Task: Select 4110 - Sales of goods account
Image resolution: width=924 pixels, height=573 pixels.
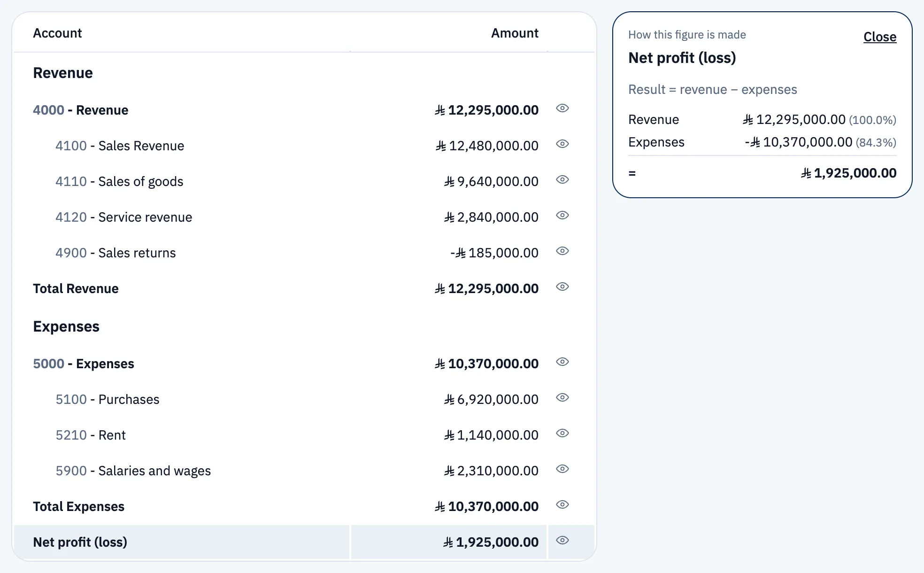Action: click(119, 182)
